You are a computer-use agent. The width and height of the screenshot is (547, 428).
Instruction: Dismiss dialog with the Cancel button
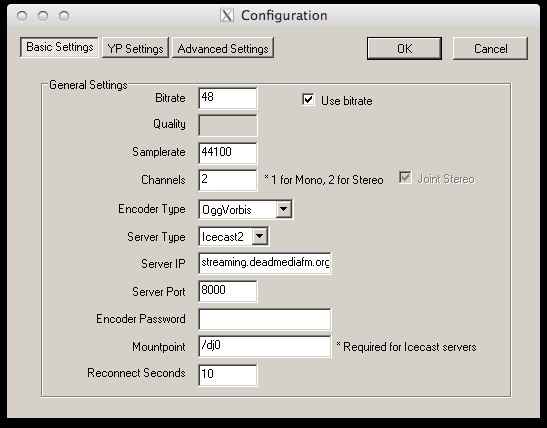490,48
